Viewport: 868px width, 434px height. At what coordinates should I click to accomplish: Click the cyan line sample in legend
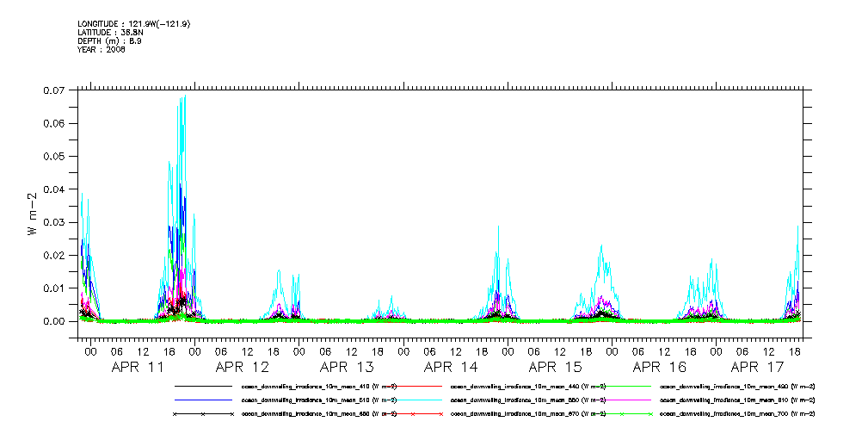(413, 400)
